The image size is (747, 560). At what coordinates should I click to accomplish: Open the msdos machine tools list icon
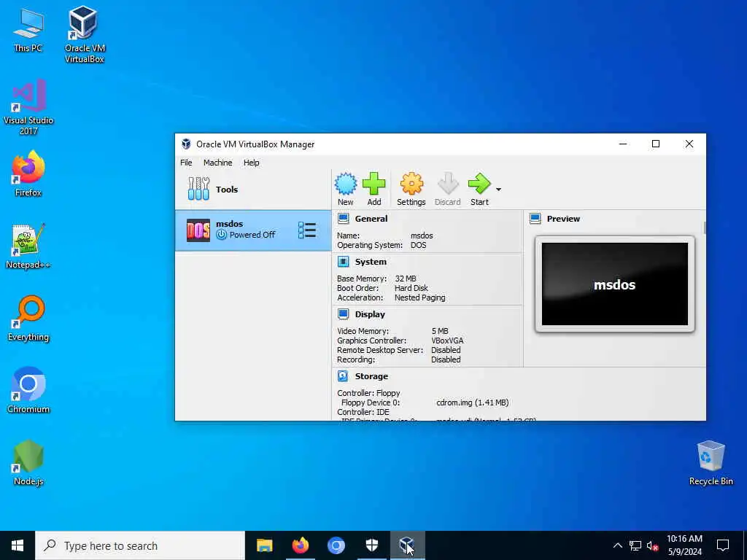307,230
